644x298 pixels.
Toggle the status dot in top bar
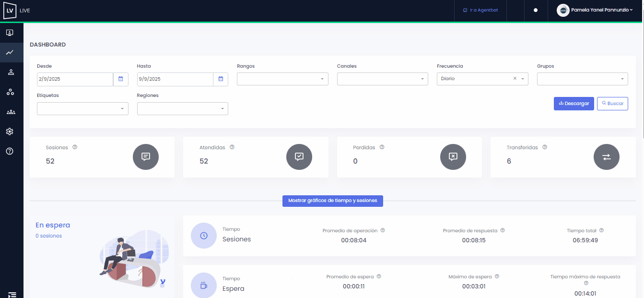[x=536, y=10]
